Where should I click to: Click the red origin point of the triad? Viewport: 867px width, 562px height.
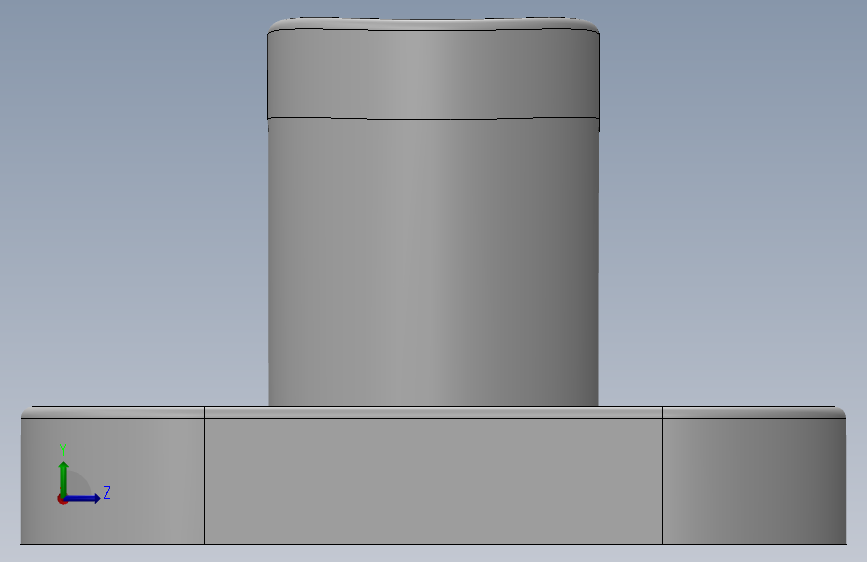click(x=62, y=499)
